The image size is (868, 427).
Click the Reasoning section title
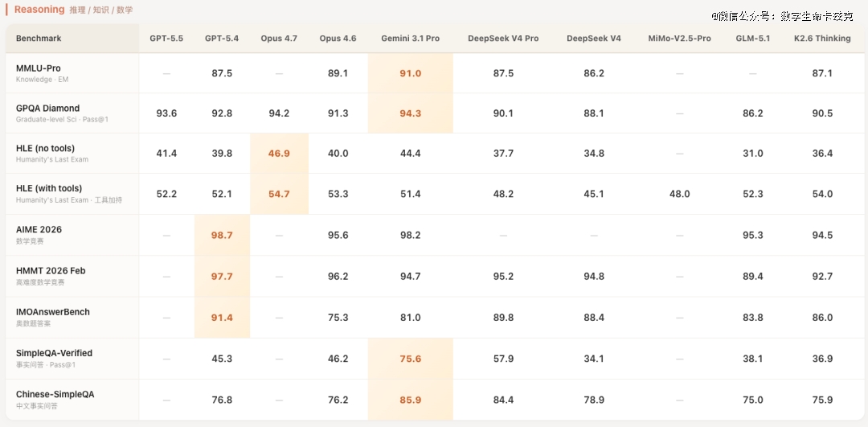point(39,10)
